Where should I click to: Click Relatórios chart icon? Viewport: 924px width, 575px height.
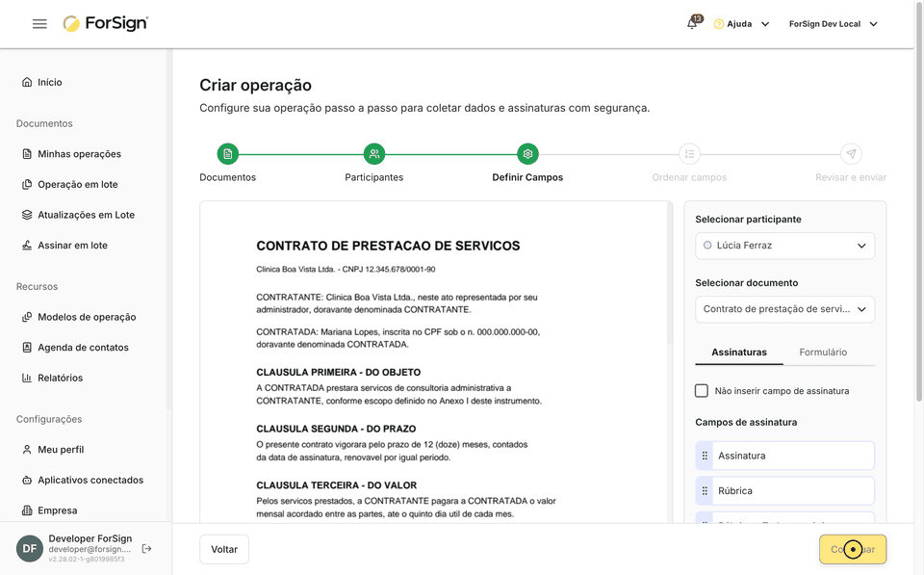27,378
